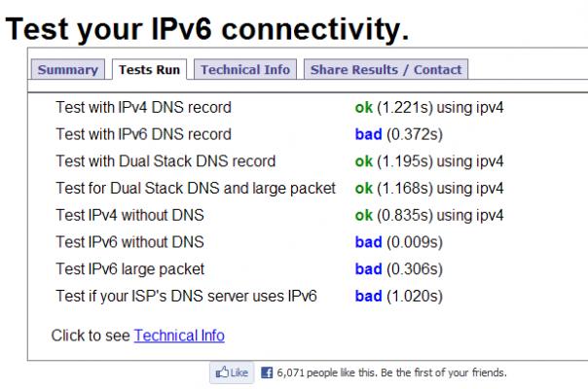Click the bad (0.372s) result
588x389 pixels.
point(390,134)
